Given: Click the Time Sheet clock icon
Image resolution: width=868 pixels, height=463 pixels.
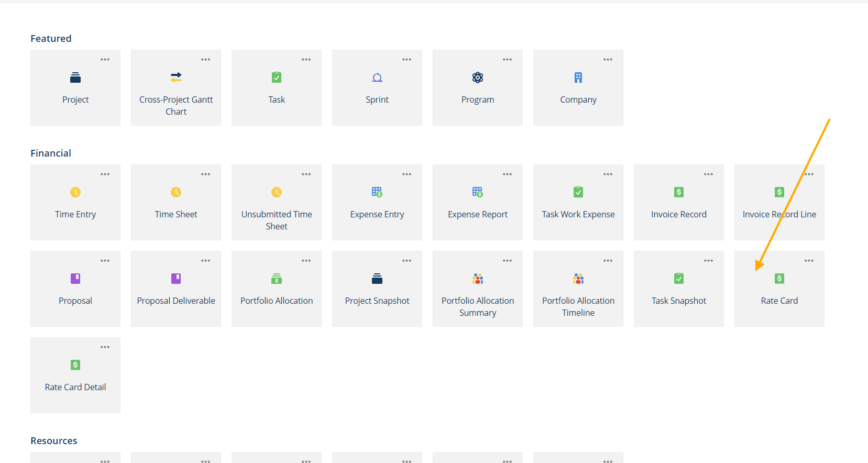Looking at the screenshot, I should pos(176,192).
